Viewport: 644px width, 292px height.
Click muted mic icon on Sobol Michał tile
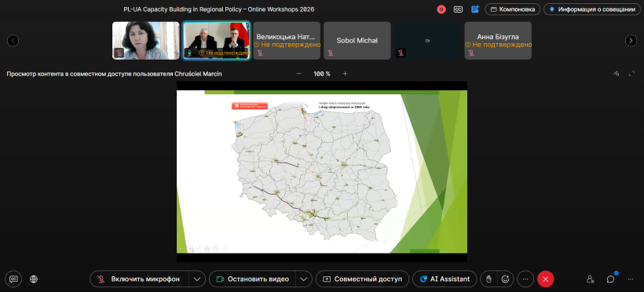[330, 53]
